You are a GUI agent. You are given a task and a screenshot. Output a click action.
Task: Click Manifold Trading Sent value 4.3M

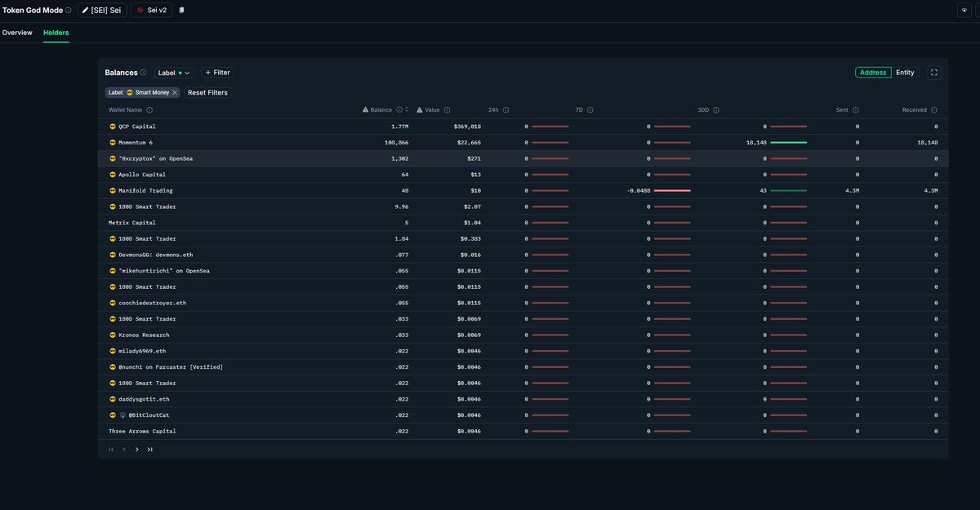coord(851,191)
